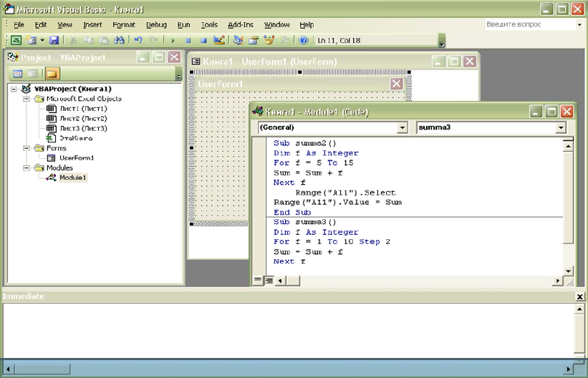588x378 pixels.
Task: Open the Tools menu
Action: tap(209, 25)
